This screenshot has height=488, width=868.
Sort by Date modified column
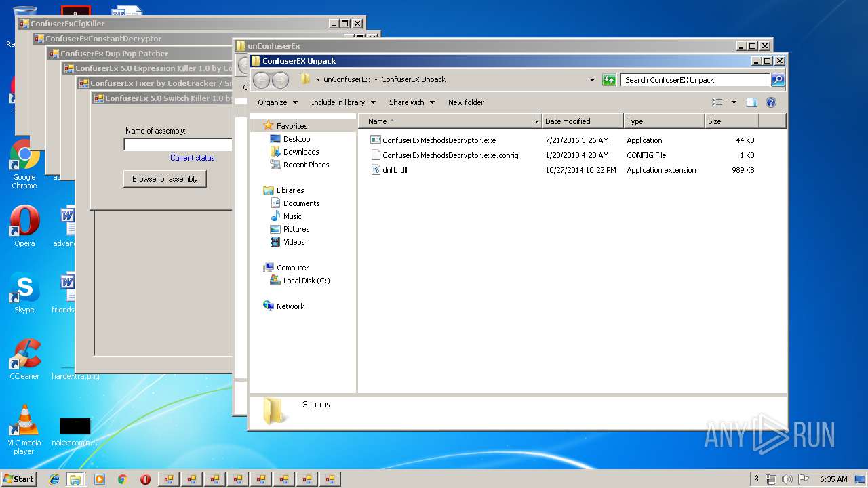pyautogui.click(x=583, y=121)
